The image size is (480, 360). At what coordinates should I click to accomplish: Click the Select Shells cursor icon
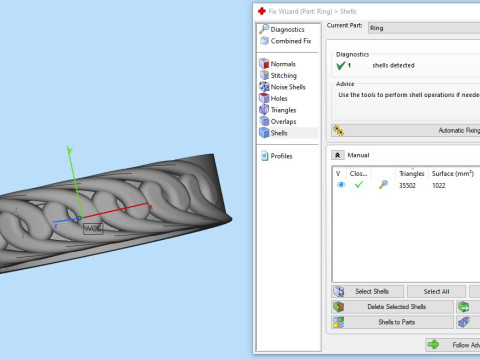pos(339,291)
